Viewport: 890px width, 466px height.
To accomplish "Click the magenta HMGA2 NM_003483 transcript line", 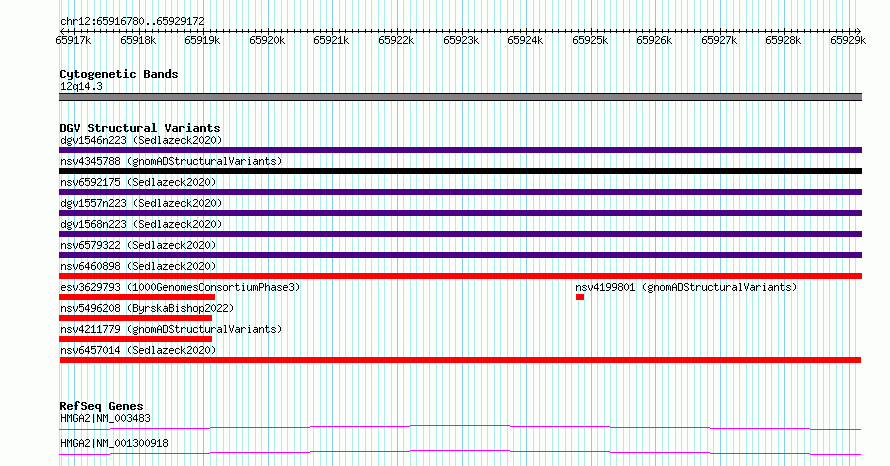I will point(460,426).
